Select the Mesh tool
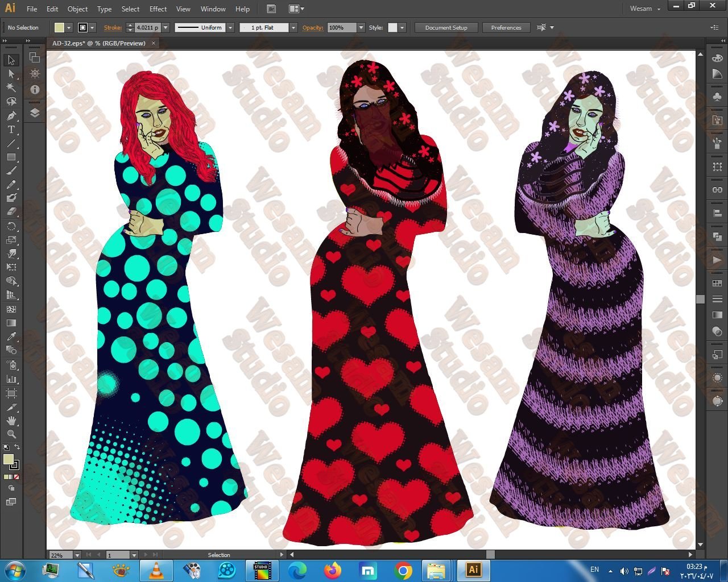This screenshot has width=728, height=582. pyautogui.click(x=11, y=309)
